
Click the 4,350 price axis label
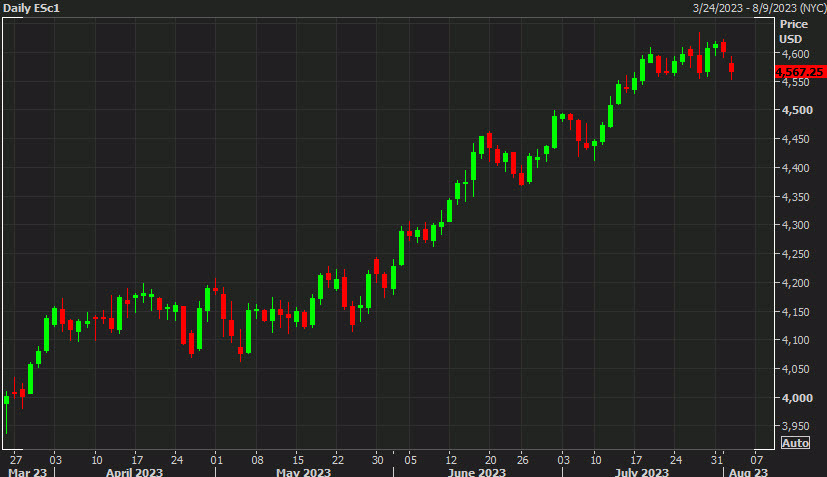(795, 197)
